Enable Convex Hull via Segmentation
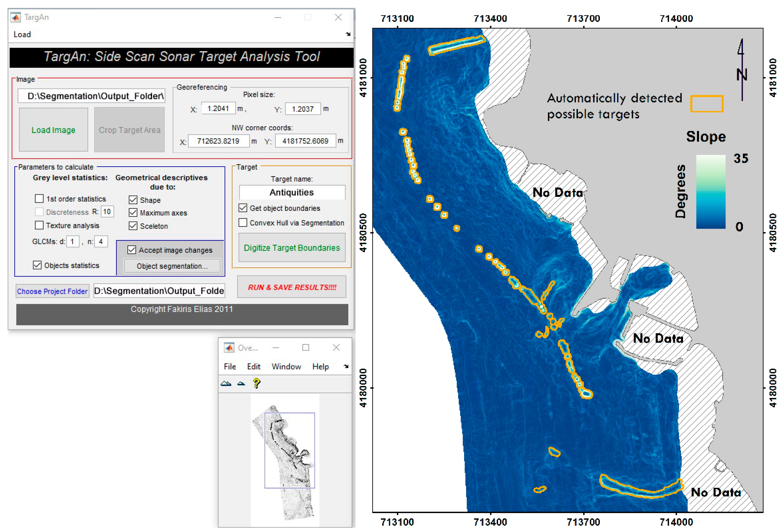The width and height of the screenshot is (783, 532). [x=243, y=222]
